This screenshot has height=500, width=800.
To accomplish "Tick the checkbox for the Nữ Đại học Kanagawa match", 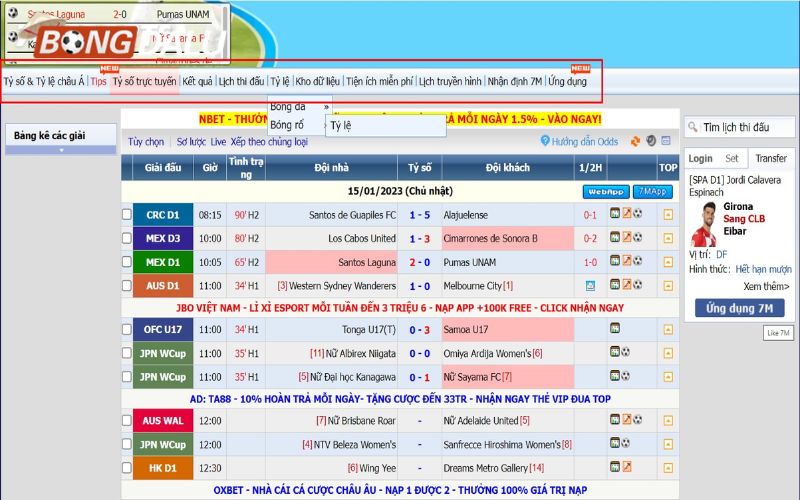I will [127, 377].
